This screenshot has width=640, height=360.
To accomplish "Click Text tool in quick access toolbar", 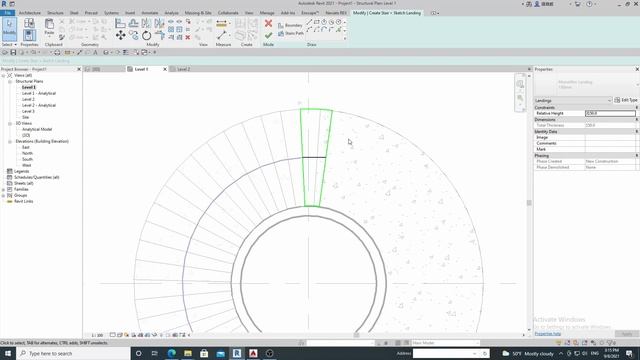I will coord(96,53).
